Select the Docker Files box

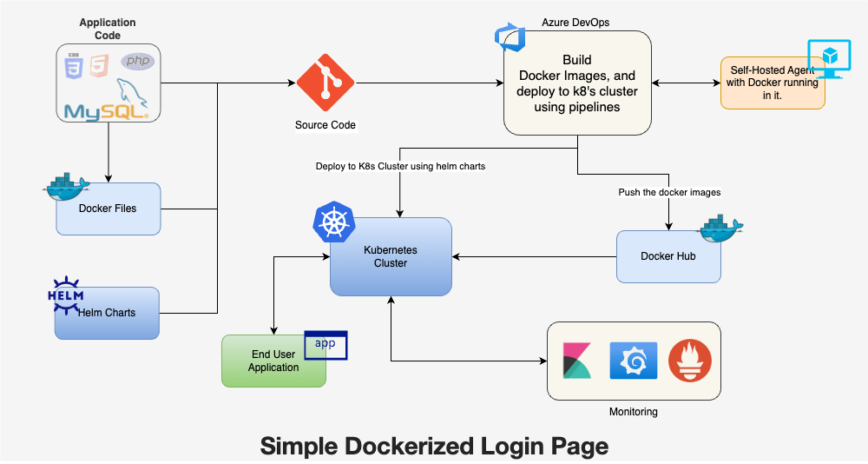(108, 209)
